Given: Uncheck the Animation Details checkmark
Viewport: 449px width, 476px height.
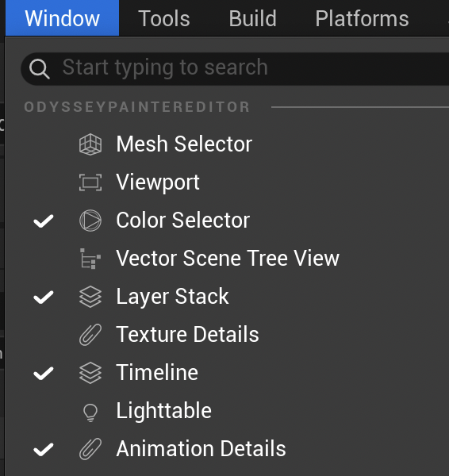Looking at the screenshot, I should [x=44, y=450].
